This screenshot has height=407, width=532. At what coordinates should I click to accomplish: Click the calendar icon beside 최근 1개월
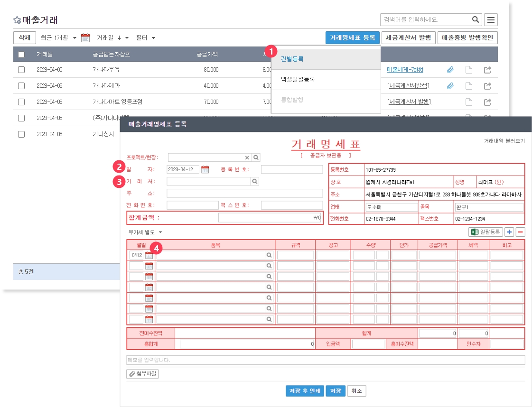coord(85,38)
